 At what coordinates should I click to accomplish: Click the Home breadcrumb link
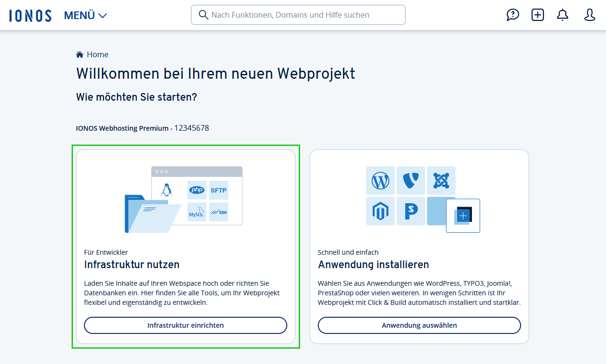pyautogui.click(x=97, y=54)
